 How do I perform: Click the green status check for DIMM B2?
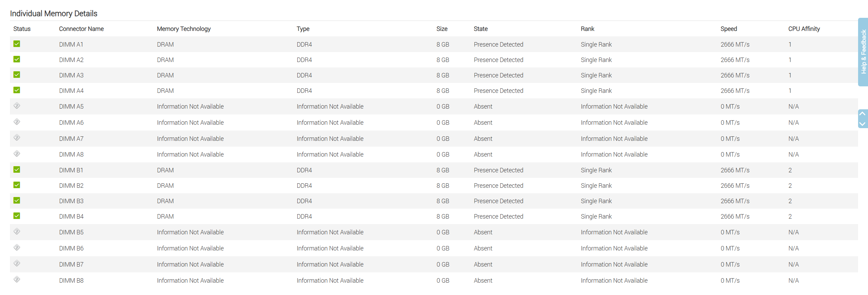click(x=17, y=185)
